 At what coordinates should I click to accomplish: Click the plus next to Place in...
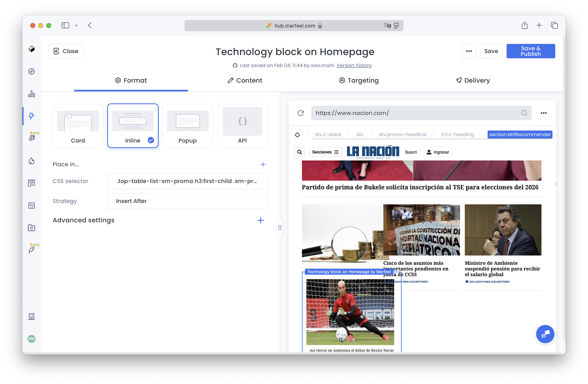[x=263, y=164]
